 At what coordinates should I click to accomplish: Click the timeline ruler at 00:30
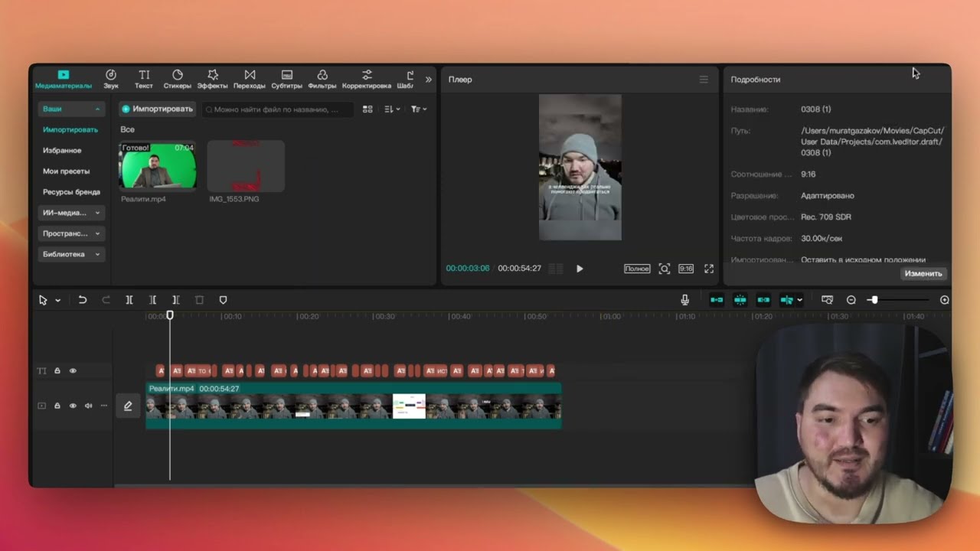click(383, 316)
